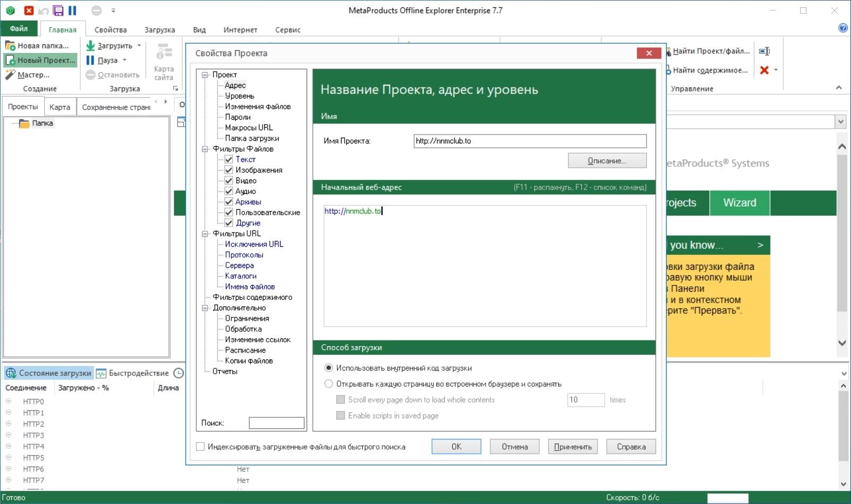
Task: Toggle the Видео file filter checkbox
Action: click(229, 181)
